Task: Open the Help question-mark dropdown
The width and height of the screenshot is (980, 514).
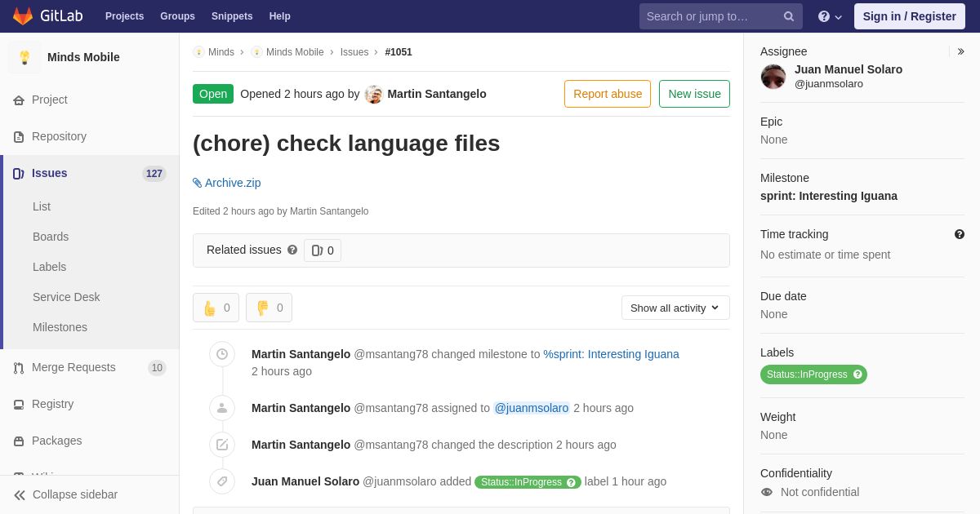Action: (830, 16)
